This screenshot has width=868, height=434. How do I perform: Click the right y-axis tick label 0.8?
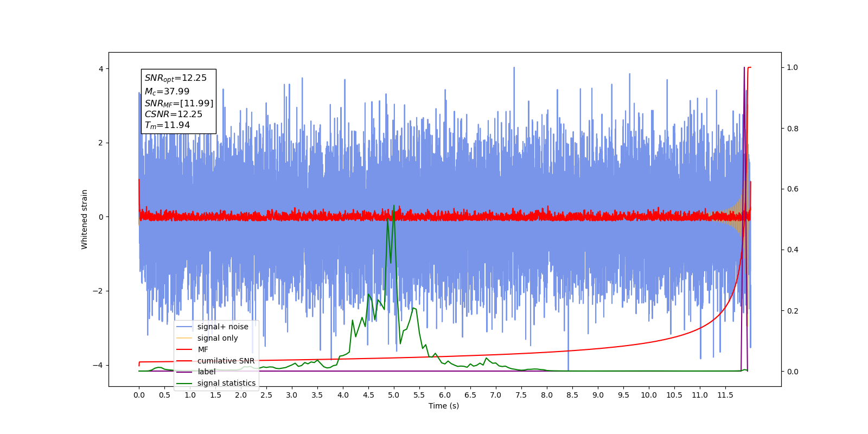click(x=793, y=129)
